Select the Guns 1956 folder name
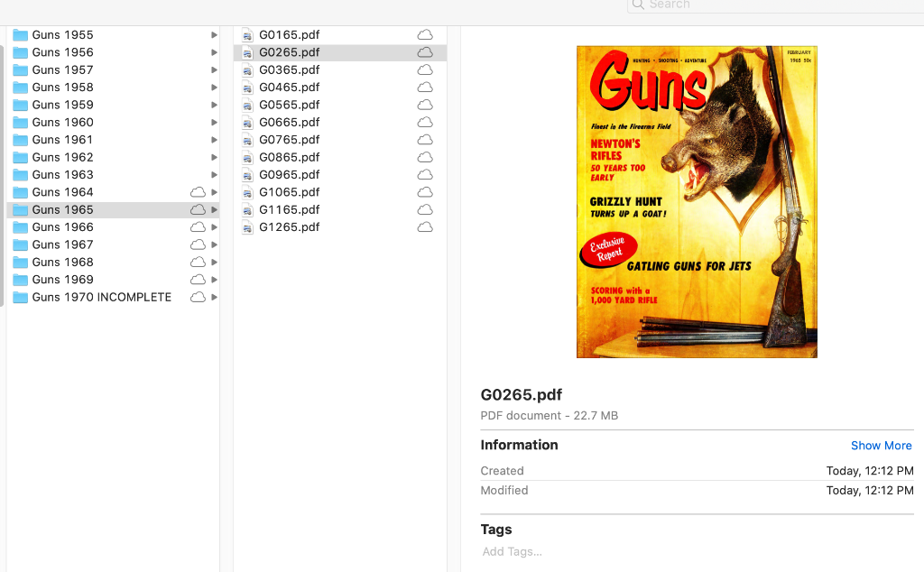Viewport: 924px width, 572px height. coord(62,52)
